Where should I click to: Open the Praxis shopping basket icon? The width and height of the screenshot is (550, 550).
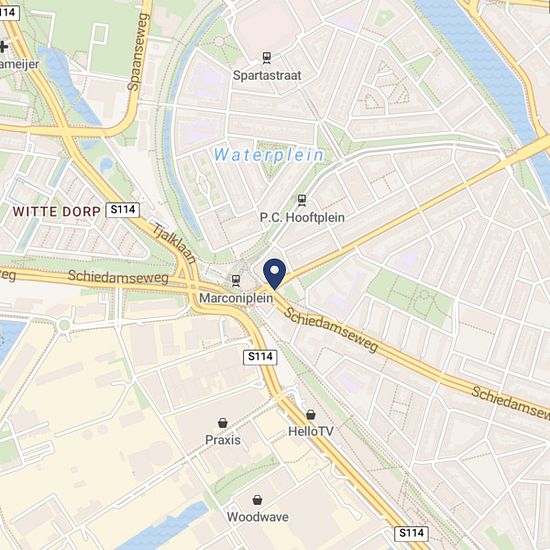pyautogui.click(x=222, y=423)
